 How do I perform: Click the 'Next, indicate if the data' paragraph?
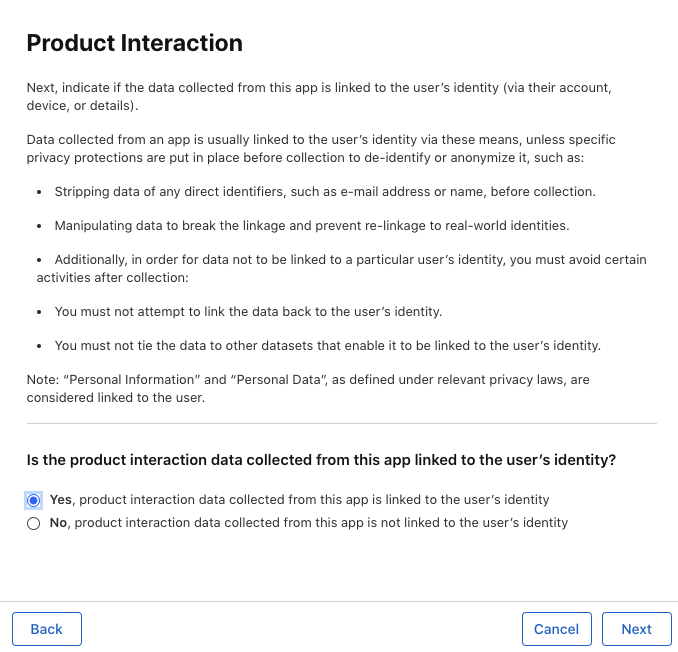coord(318,97)
